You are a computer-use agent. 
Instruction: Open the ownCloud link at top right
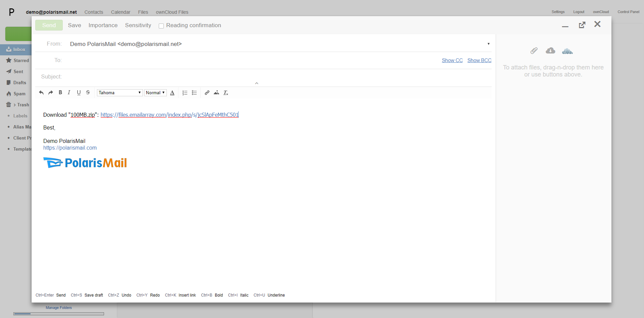tap(601, 12)
